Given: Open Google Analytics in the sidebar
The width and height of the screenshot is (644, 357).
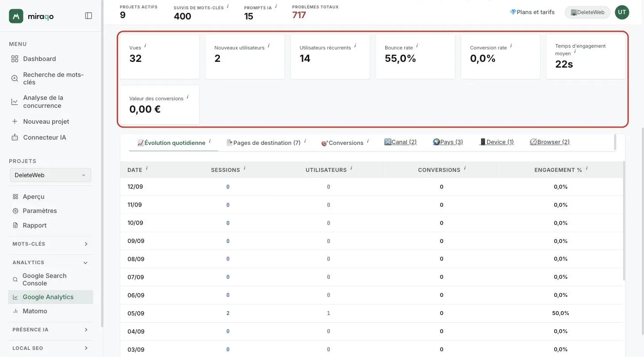Looking at the screenshot, I should pos(50,297).
